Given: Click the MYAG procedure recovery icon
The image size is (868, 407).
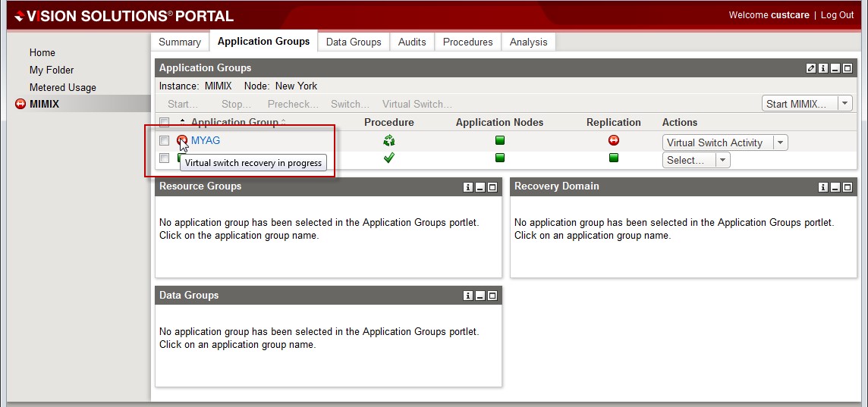Looking at the screenshot, I should (x=388, y=140).
